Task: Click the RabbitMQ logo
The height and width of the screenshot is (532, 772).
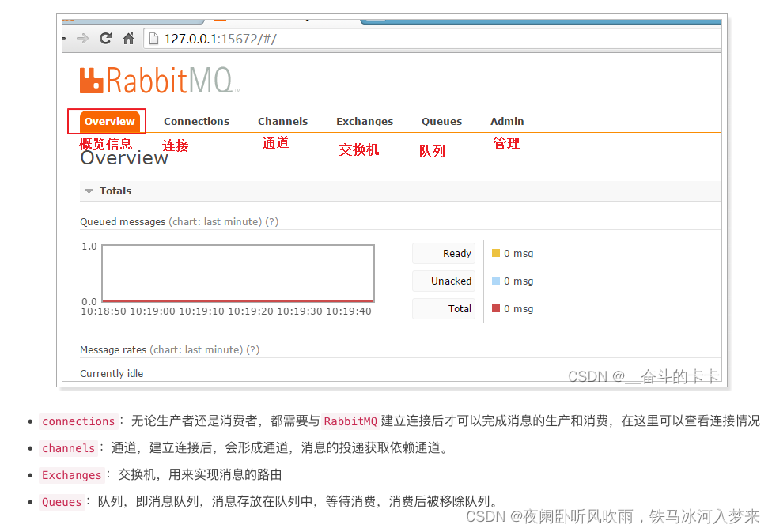Action: 158,78
